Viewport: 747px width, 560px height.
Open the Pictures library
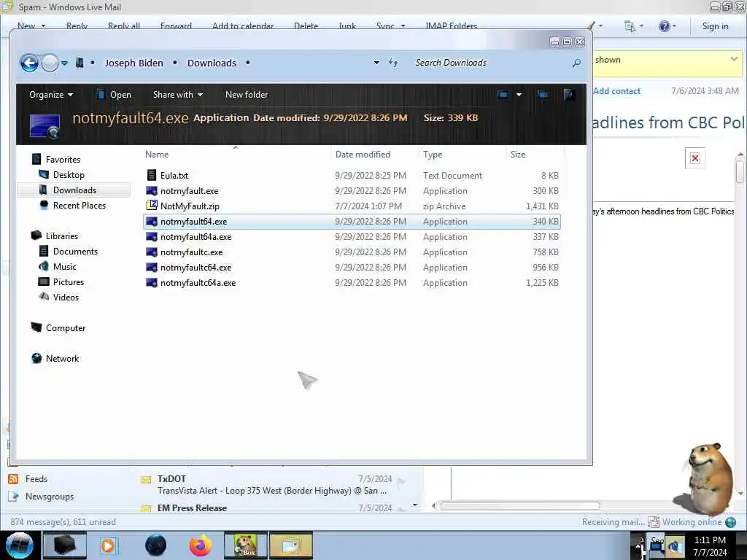[x=68, y=281]
